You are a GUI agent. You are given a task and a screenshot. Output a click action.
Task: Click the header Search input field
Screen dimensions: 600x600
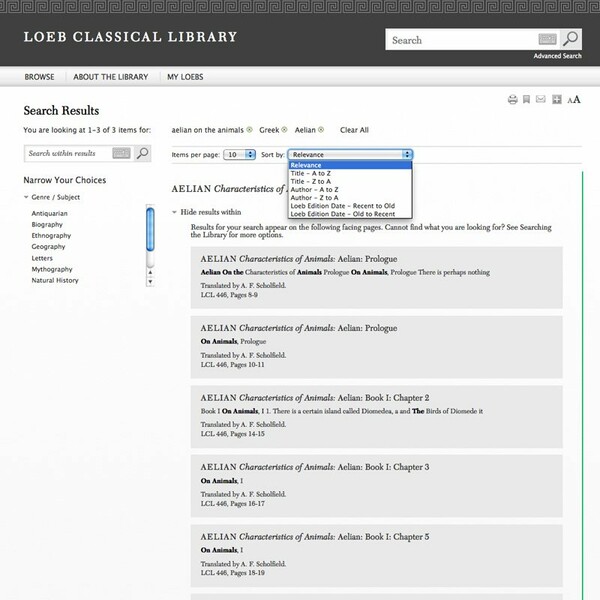461,39
